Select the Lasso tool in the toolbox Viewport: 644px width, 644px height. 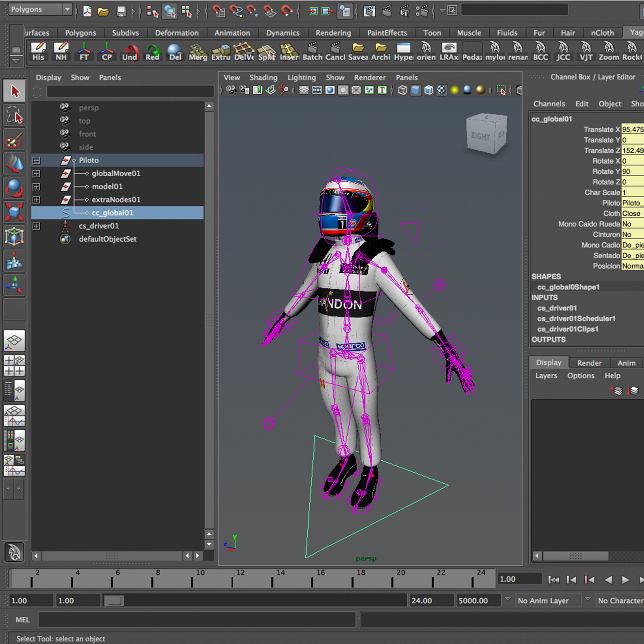point(14,115)
